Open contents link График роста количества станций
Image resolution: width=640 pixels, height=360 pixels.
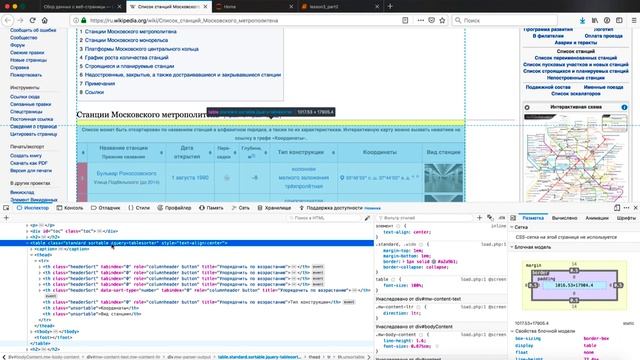(127, 58)
